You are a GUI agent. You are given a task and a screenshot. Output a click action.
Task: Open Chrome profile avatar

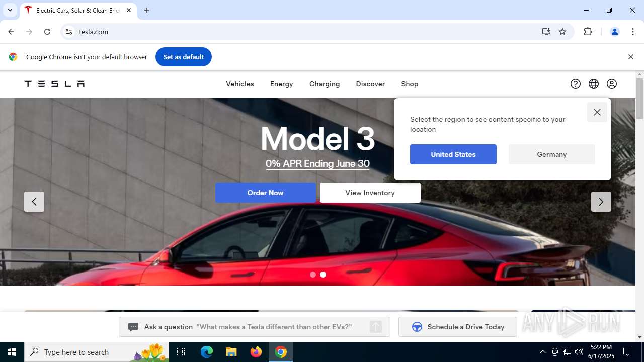[615, 32]
